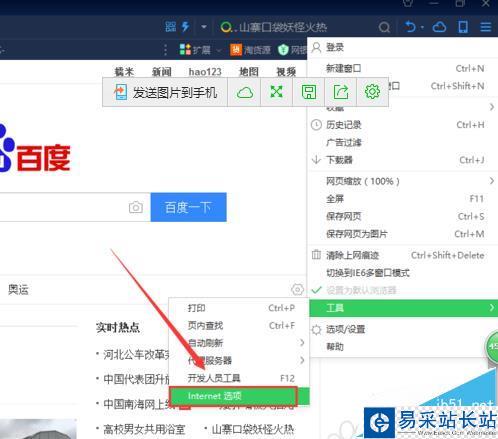Open 开发人员工具 from submenu
This screenshot has height=439, width=498.
coord(239,378)
